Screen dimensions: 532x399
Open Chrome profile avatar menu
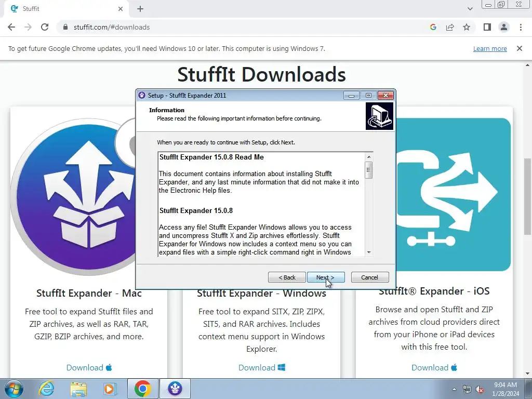click(504, 27)
